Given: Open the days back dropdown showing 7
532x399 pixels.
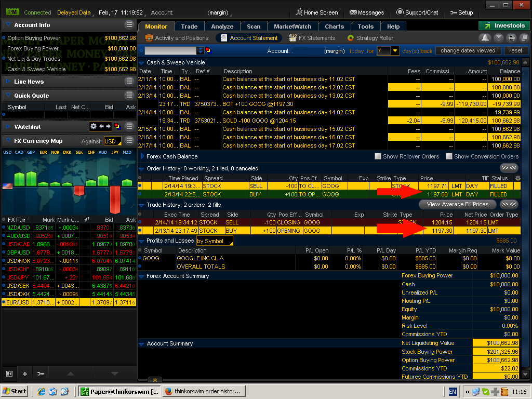Looking at the screenshot, I should click(395, 51).
